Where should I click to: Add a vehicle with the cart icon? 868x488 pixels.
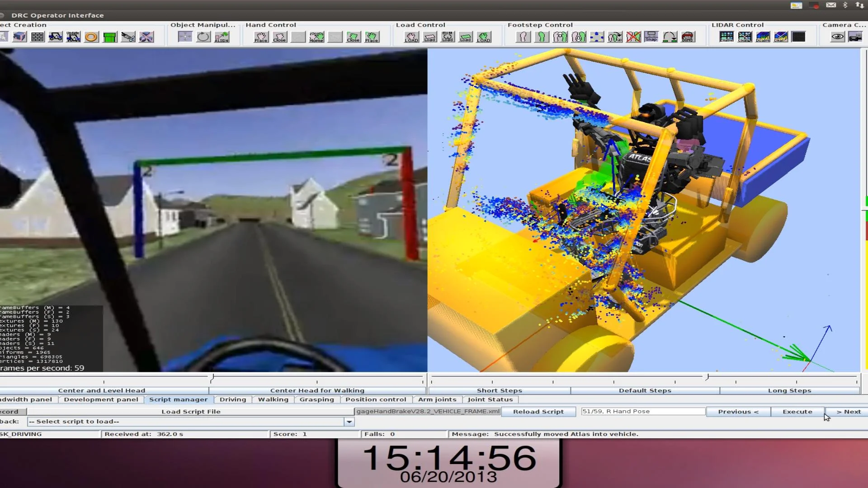point(56,37)
